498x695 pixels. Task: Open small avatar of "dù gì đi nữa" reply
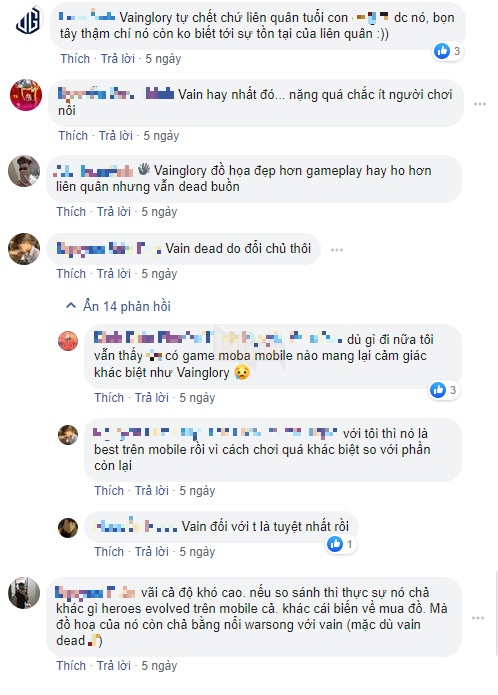tap(68, 341)
